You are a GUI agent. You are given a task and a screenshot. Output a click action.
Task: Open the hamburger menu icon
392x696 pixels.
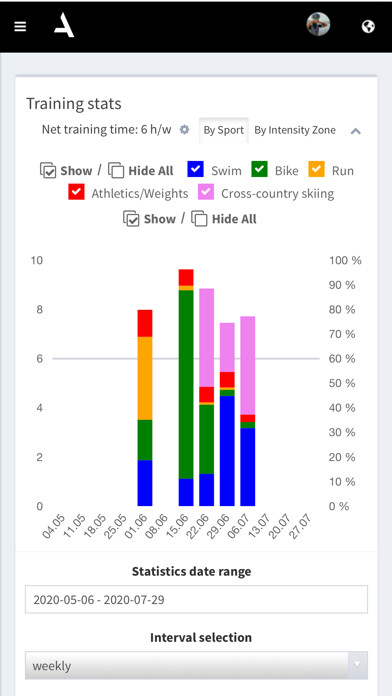click(x=20, y=27)
